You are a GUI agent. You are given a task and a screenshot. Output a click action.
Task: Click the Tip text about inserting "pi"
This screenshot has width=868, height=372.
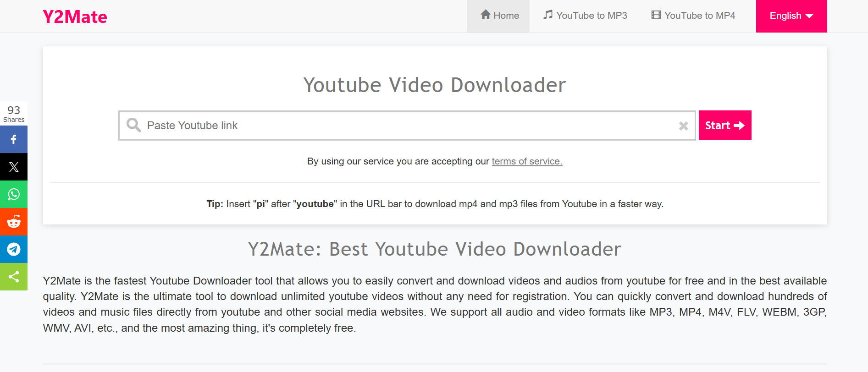coord(435,204)
